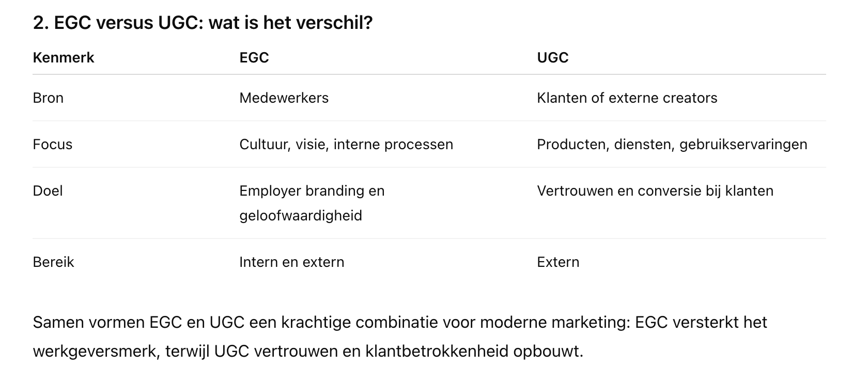Viewport: 868px width, 382px height.
Task: Click the "Producten, diensten, gebruikservaringen" cell
Action: tap(672, 144)
